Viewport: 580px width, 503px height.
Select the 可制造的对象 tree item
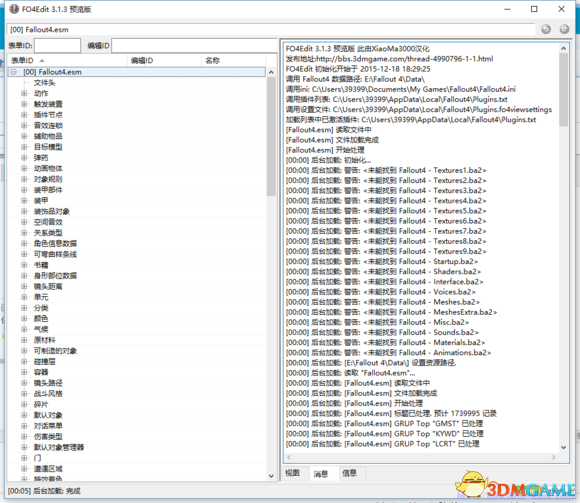click(x=55, y=351)
